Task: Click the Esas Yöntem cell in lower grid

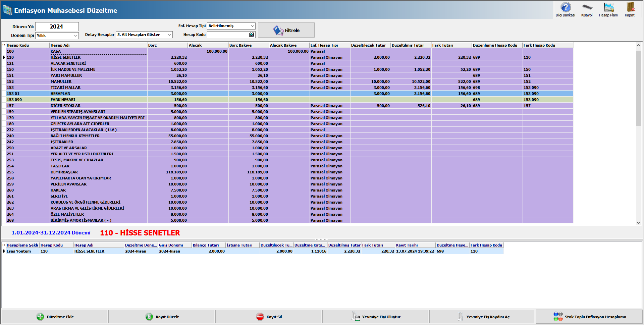Action: (x=22, y=251)
